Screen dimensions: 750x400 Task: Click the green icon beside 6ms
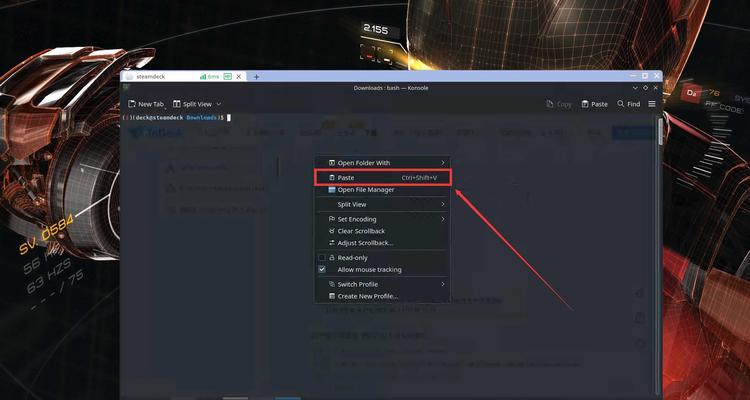tap(228, 76)
